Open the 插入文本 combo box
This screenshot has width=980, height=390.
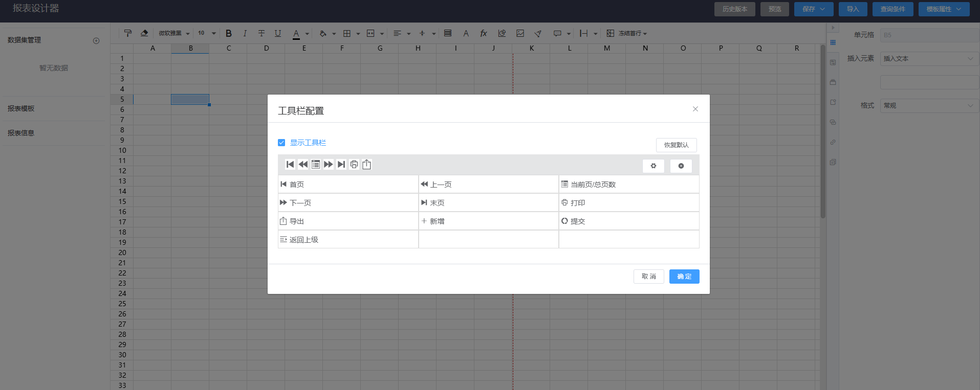[929, 59]
